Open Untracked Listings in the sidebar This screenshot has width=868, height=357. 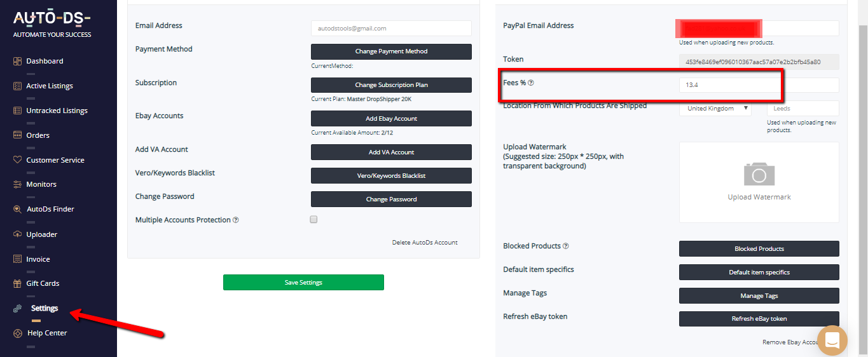click(57, 111)
